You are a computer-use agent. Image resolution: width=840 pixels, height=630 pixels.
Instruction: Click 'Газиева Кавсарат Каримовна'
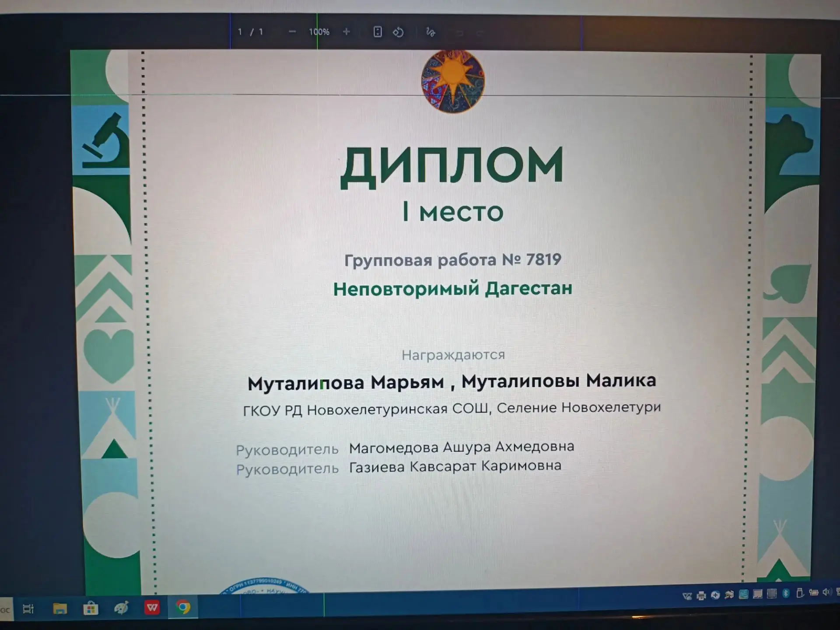[455, 467]
